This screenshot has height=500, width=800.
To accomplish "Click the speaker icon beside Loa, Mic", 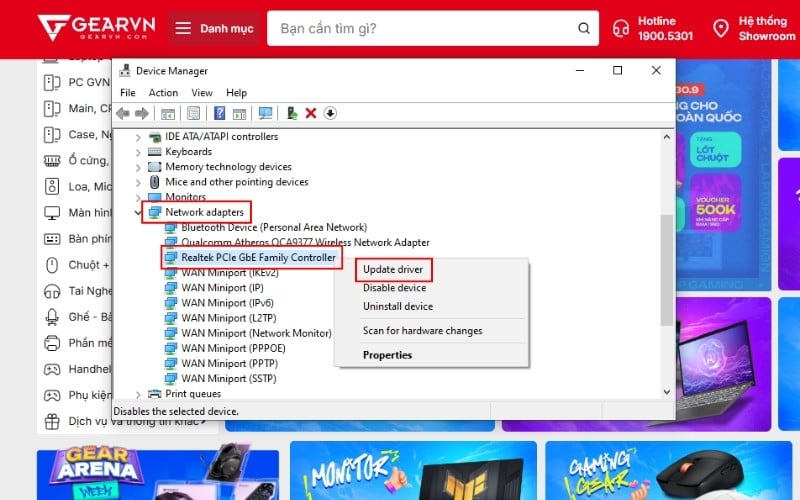I will (x=52, y=186).
